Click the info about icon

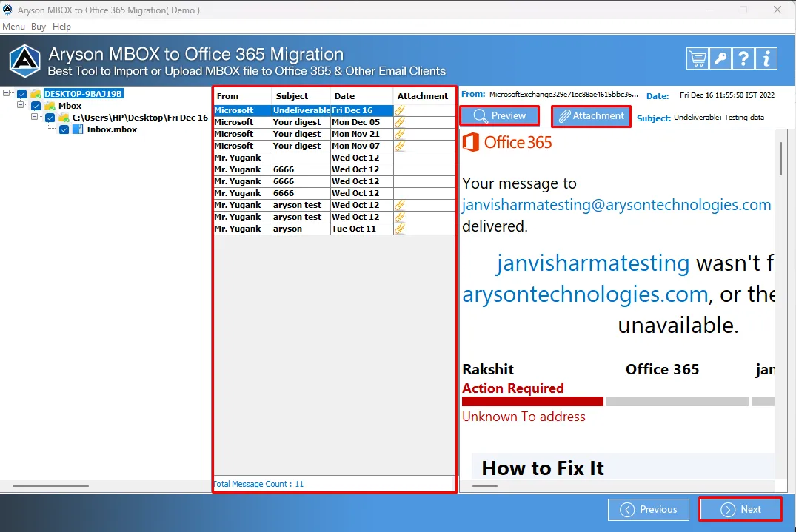tap(766, 59)
